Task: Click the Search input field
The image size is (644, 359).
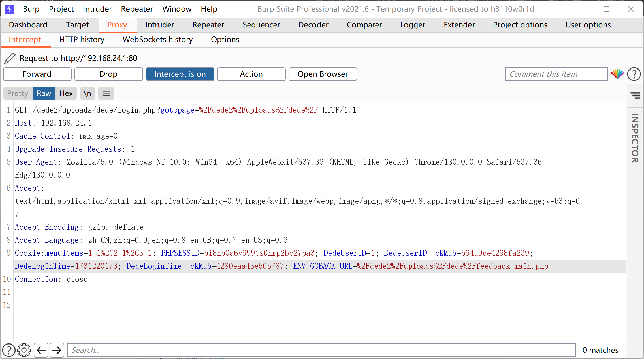Action: click(x=321, y=350)
